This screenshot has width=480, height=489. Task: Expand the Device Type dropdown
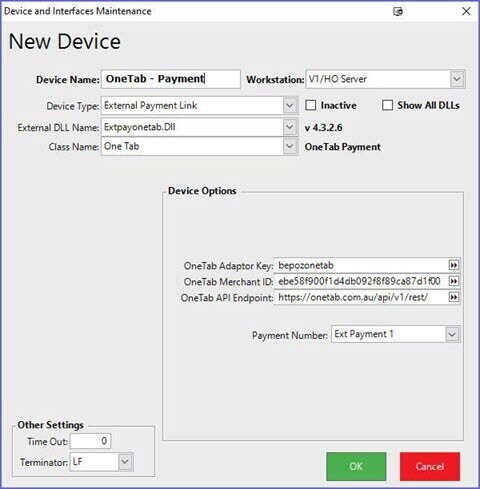pyautogui.click(x=290, y=106)
